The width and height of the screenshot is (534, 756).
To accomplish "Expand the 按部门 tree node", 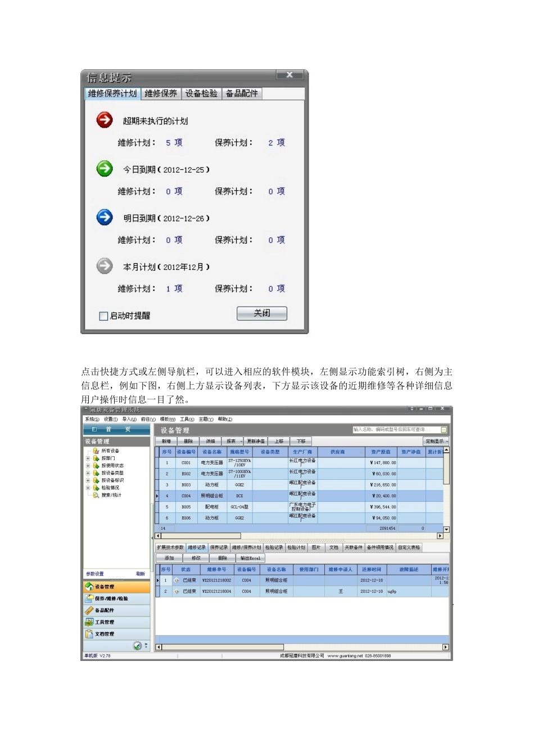I will (x=88, y=458).
